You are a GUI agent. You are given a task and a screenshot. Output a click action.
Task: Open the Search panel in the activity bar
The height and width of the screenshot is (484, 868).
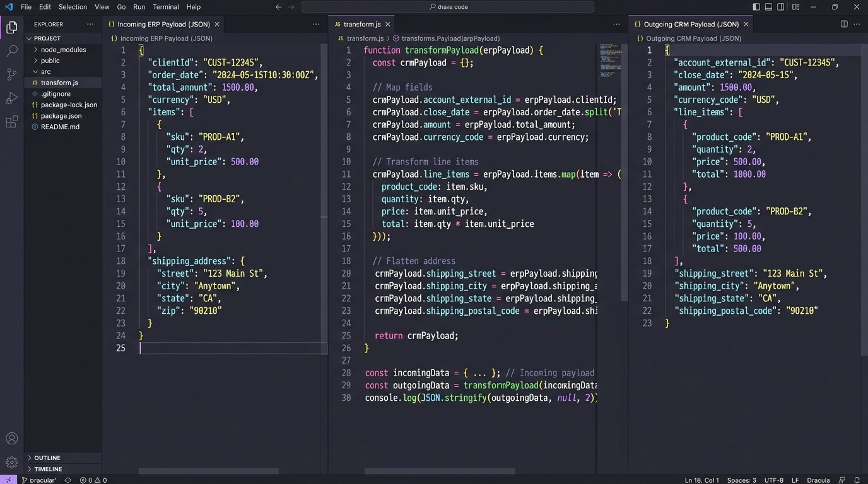pos(11,51)
